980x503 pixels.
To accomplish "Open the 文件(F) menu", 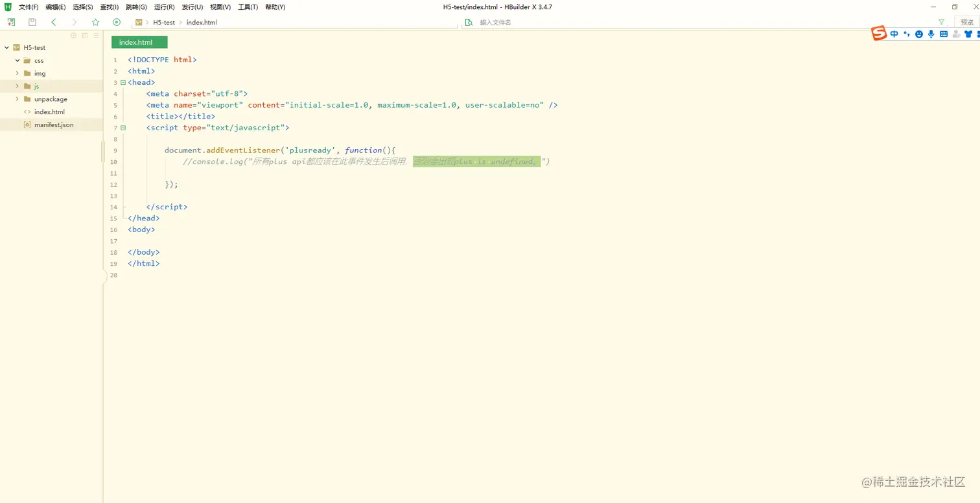I will point(29,7).
